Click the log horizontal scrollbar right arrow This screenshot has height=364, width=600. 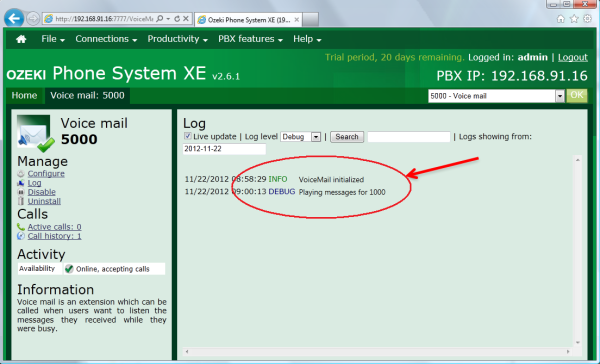pyautogui.click(x=568, y=351)
